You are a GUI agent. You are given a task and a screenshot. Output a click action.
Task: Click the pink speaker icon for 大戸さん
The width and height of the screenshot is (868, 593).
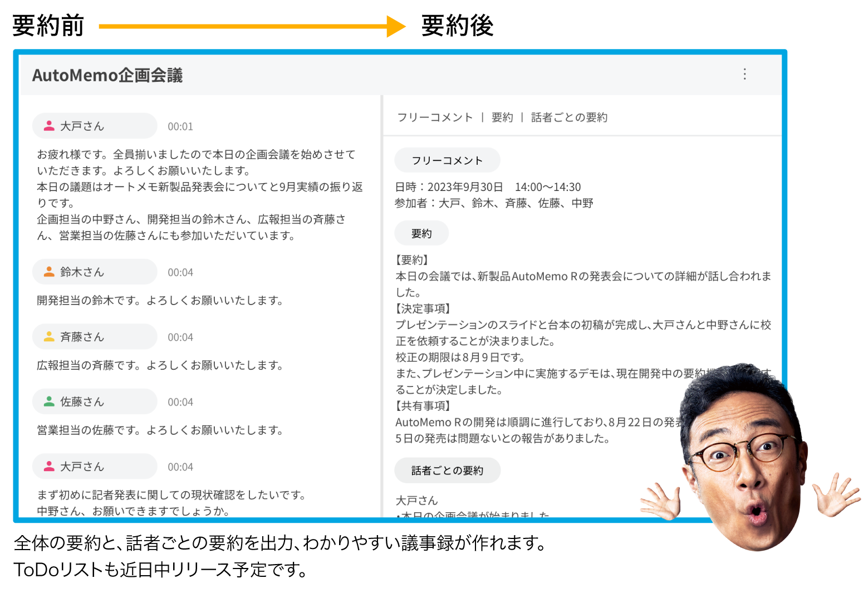coord(49,125)
